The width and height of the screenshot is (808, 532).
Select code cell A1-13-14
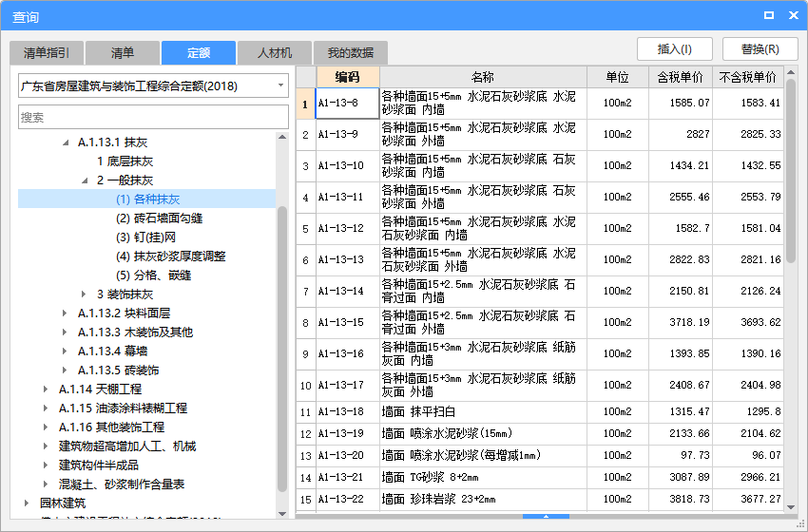click(347, 292)
